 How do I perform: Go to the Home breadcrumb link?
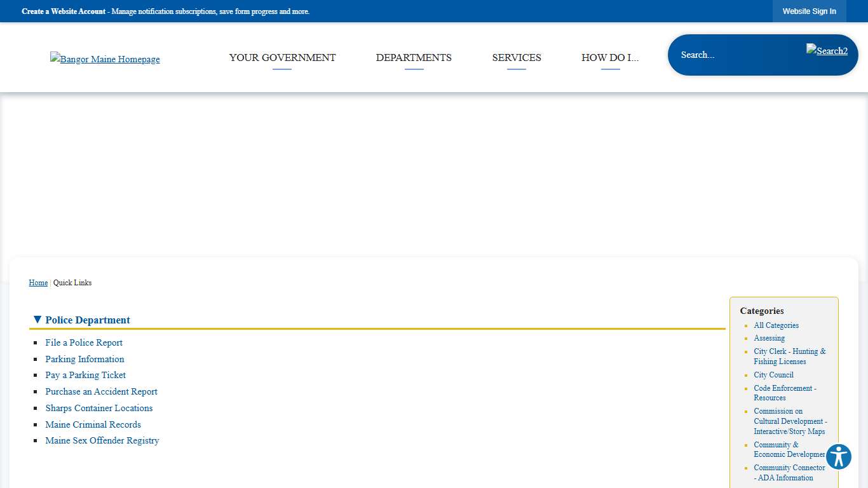tap(38, 283)
